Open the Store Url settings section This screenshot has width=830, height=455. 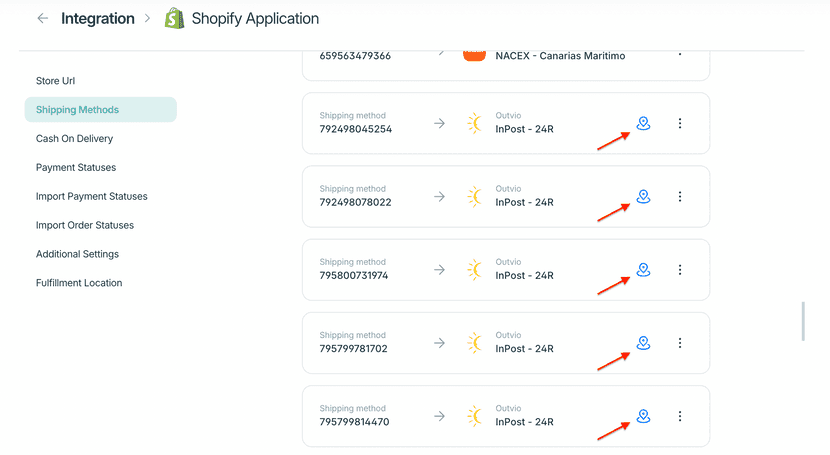coord(55,81)
